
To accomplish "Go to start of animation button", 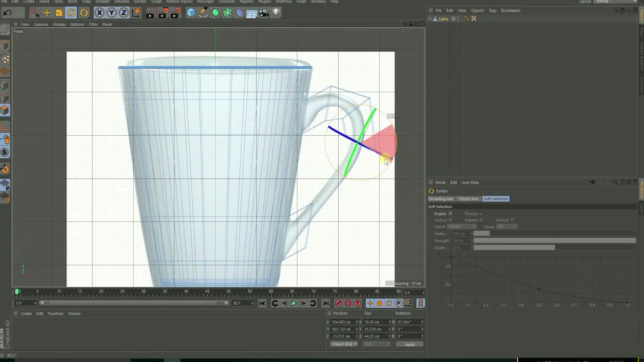I will 262,303.
